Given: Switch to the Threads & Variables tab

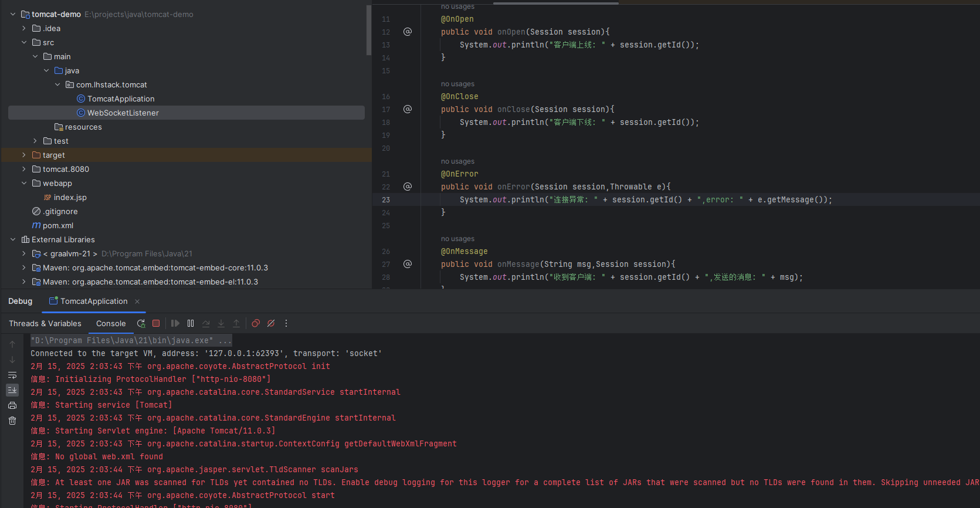Looking at the screenshot, I should (45, 323).
